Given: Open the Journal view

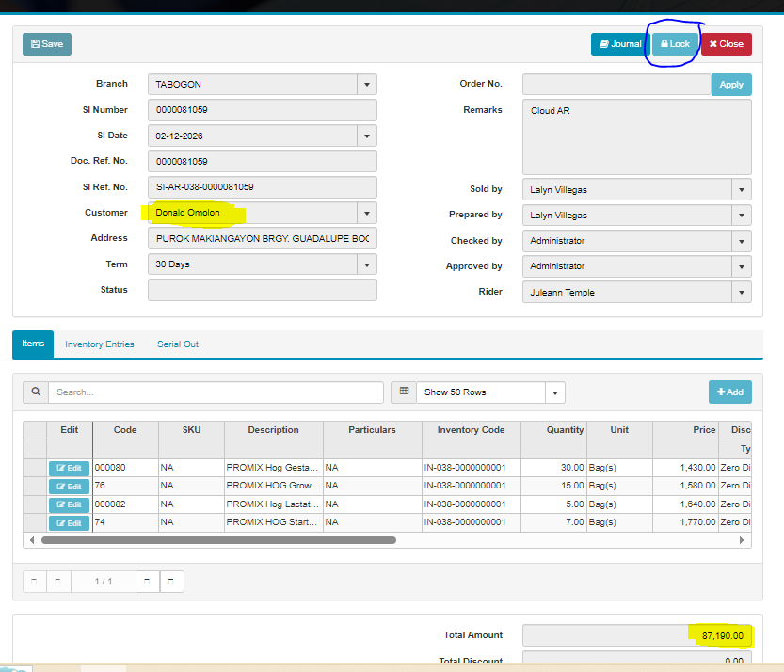Looking at the screenshot, I should [619, 44].
